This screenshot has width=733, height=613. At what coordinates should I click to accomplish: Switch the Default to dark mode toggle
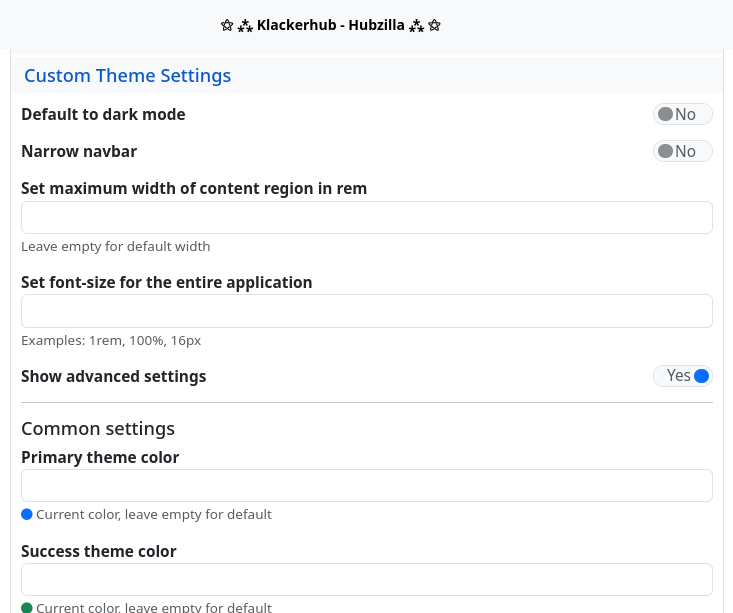tap(682, 114)
